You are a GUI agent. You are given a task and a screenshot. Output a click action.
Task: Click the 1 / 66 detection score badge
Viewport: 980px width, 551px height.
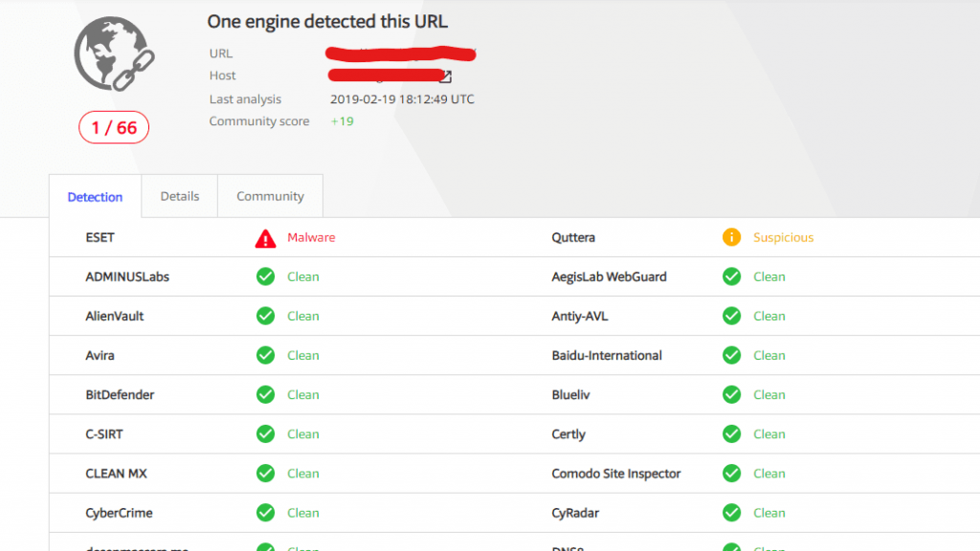[114, 127]
